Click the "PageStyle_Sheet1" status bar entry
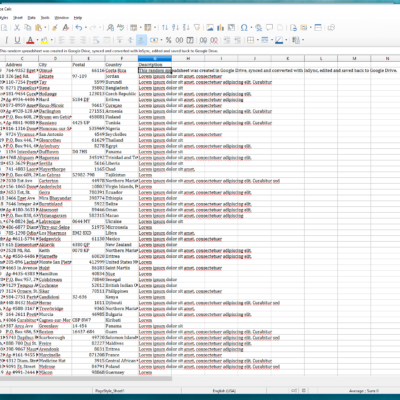The height and width of the screenshot is (400, 400). [x=110, y=391]
